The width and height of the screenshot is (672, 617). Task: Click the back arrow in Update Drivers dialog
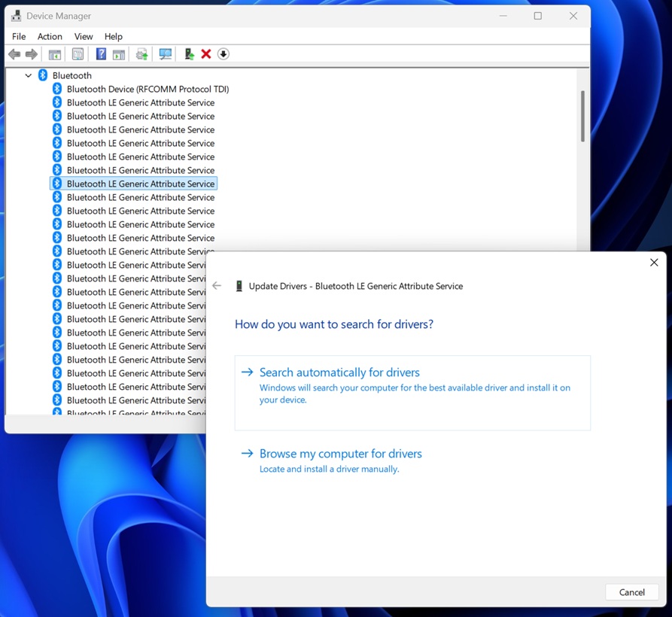tap(217, 285)
